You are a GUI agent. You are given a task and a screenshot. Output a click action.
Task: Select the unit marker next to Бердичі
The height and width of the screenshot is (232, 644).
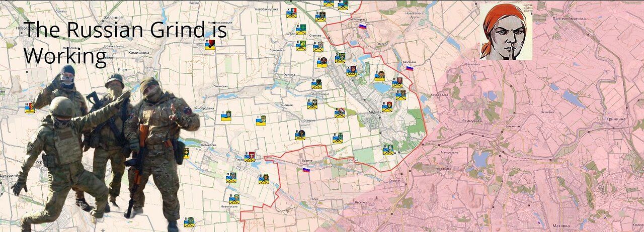coord(301,30)
